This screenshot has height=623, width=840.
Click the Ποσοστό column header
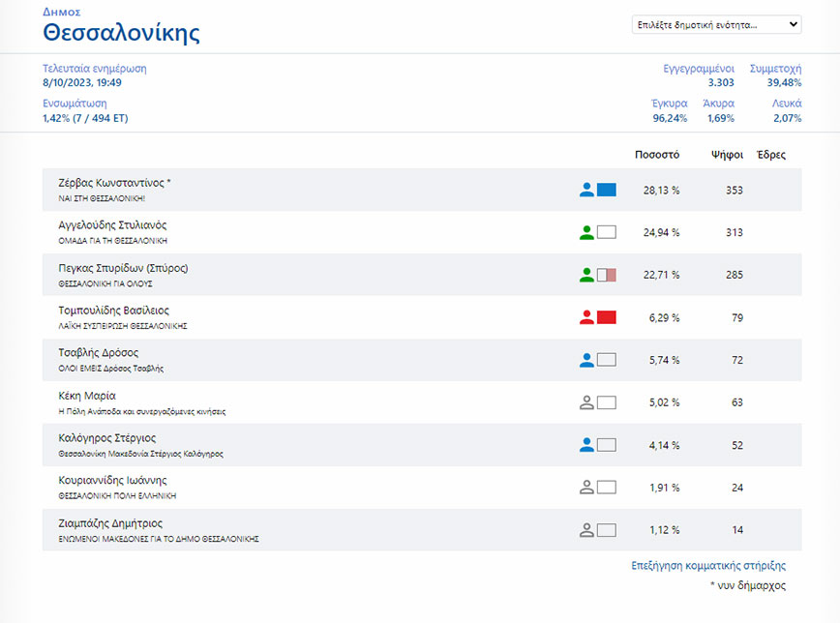(x=656, y=155)
